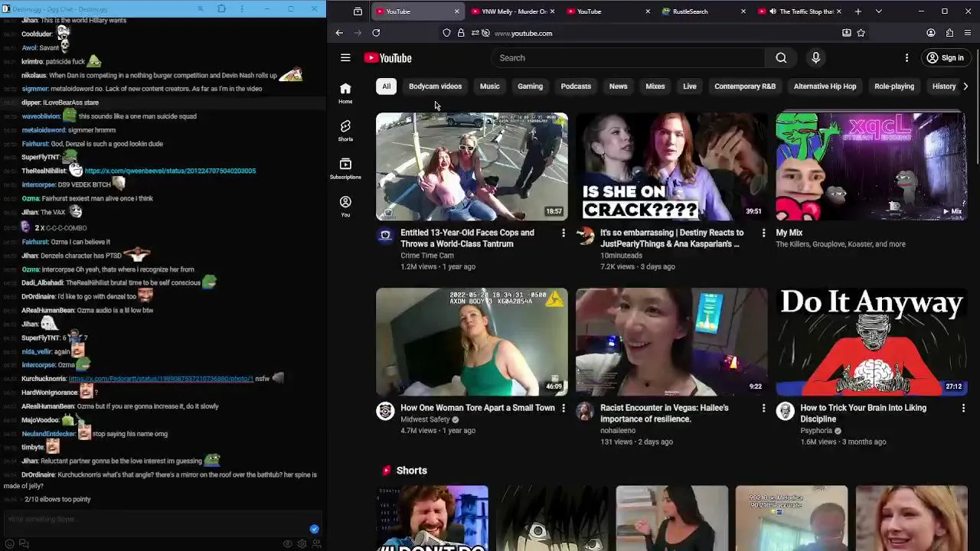Open Destiny.gg window three-dot menu

243,9
